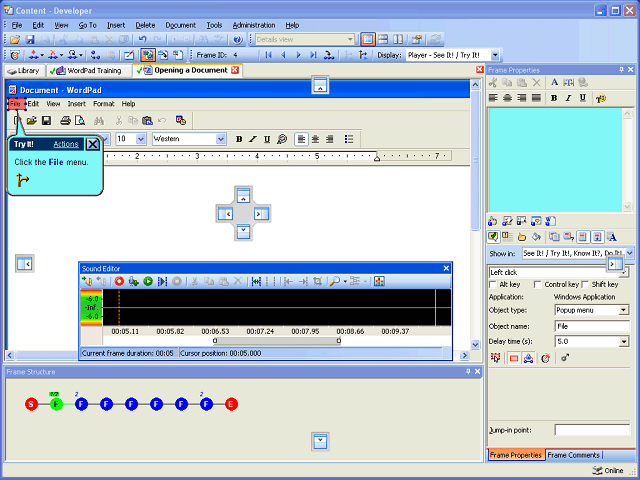Click Underline icon in Frame Properties
This screenshot has height=480, width=640.
point(583,98)
